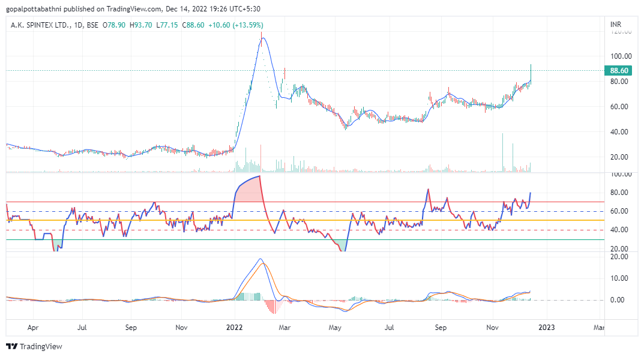The height and width of the screenshot is (357, 644).
Task: Click the 10.00 label on MACD axis
Action: coord(619,278)
